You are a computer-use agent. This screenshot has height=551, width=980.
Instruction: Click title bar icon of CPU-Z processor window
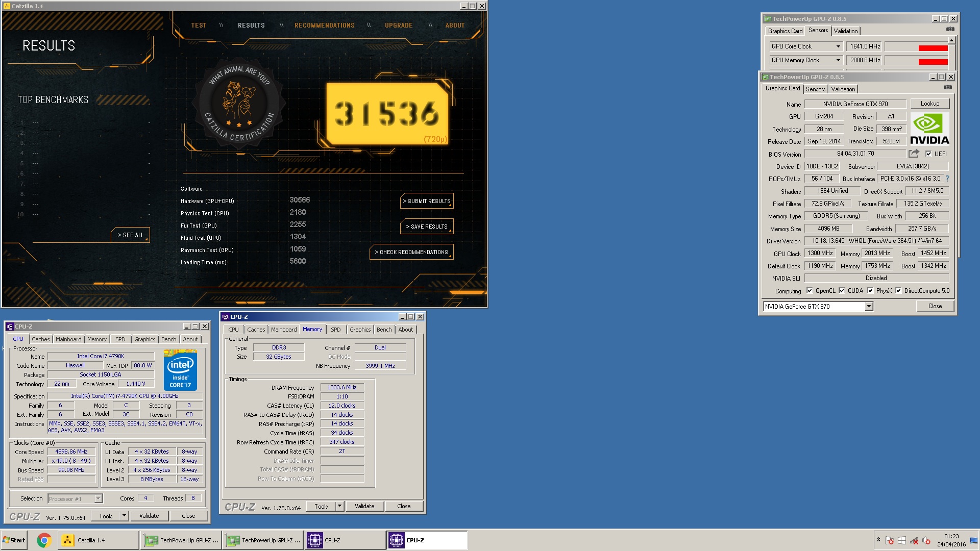point(10,327)
